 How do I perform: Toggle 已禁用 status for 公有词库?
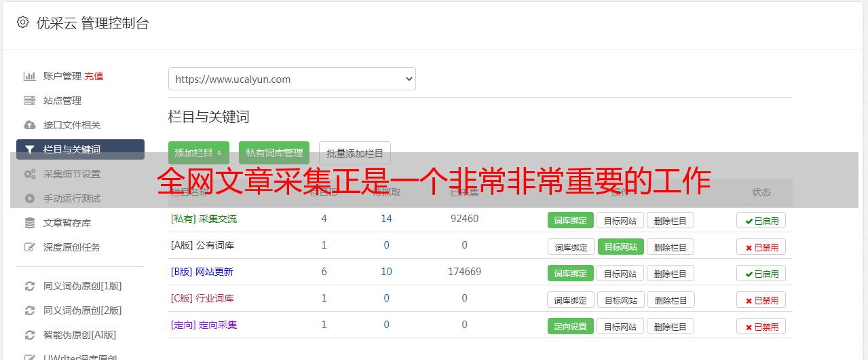[761, 247]
